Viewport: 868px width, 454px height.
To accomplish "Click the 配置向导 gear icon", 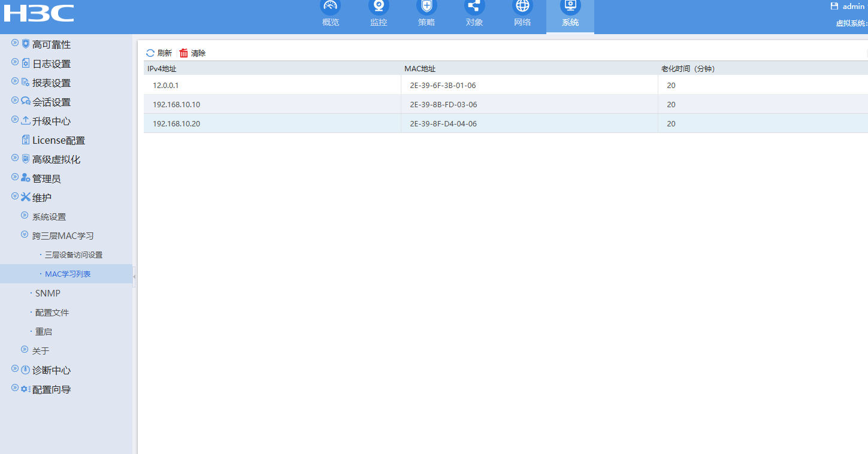I will 26,389.
